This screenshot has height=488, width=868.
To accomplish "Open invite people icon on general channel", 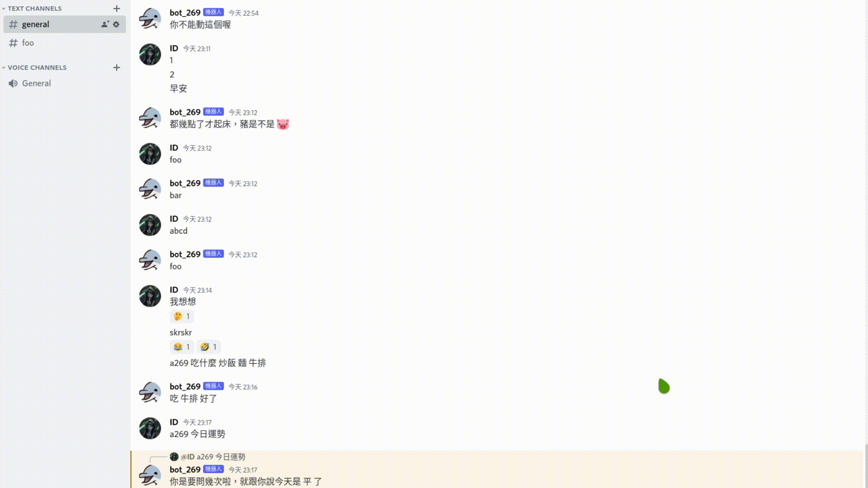I will coord(105,24).
